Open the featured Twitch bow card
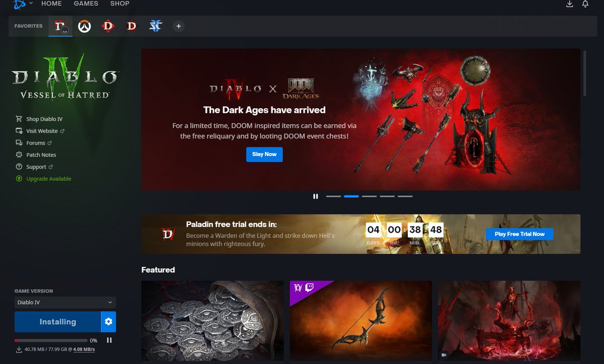 click(361, 321)
